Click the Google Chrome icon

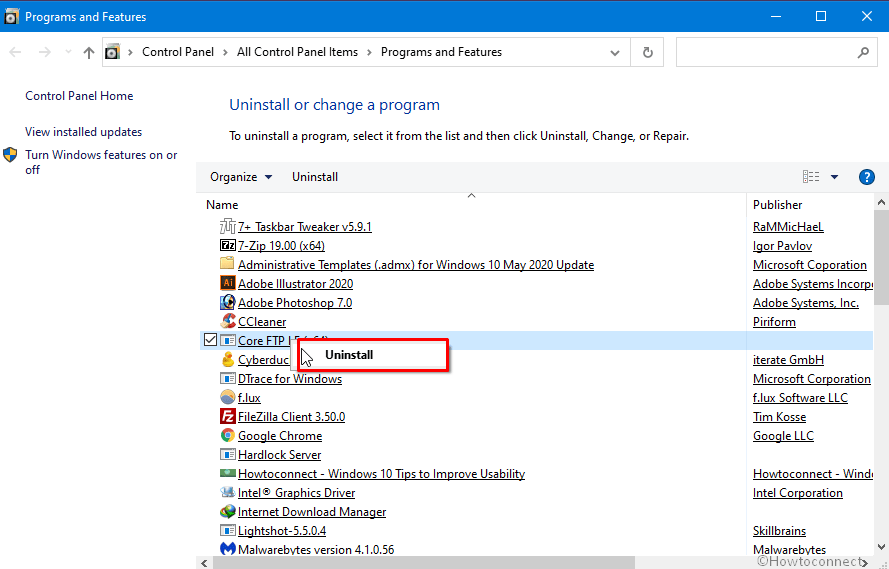tap(227, 435)
